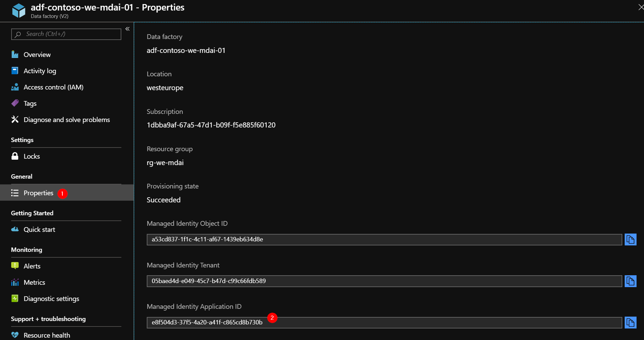This screenshot has width=644, height=340.
Task: Copy the Managed Identity Application ID
Action: point(630,323)
